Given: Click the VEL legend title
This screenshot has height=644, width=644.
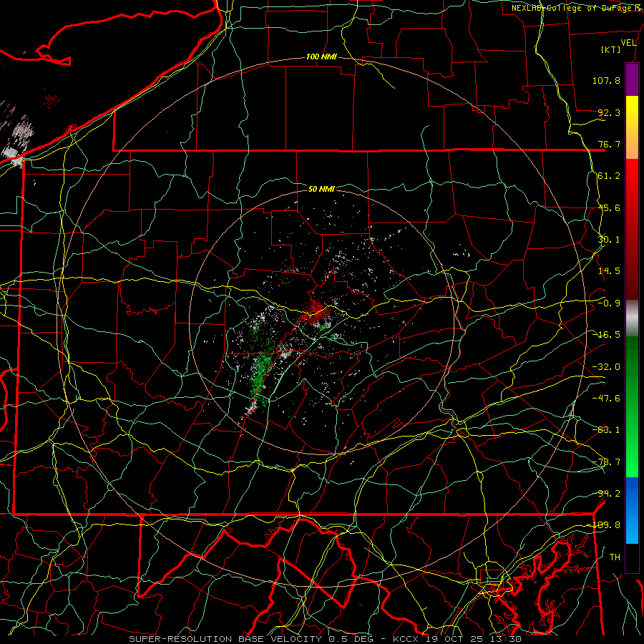Looking at the screenshot, I should click(628, 43).
